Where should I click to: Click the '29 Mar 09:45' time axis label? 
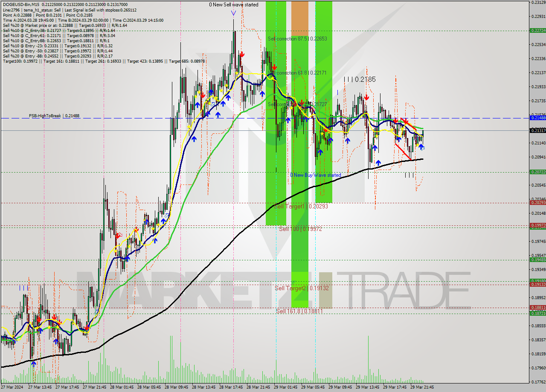(340, 387)
